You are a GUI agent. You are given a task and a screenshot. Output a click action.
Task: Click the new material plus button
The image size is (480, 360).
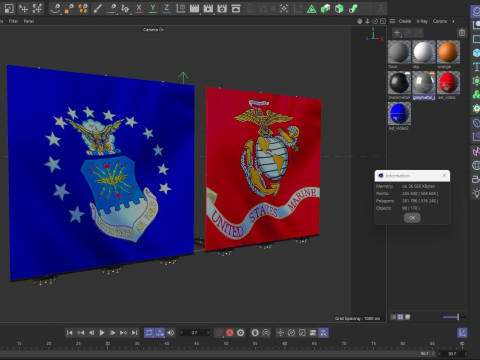pos(397,33)
